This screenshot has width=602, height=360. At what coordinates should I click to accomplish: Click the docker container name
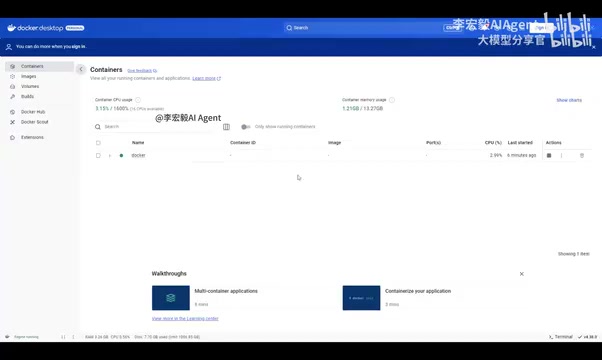[x=138, y=155]
